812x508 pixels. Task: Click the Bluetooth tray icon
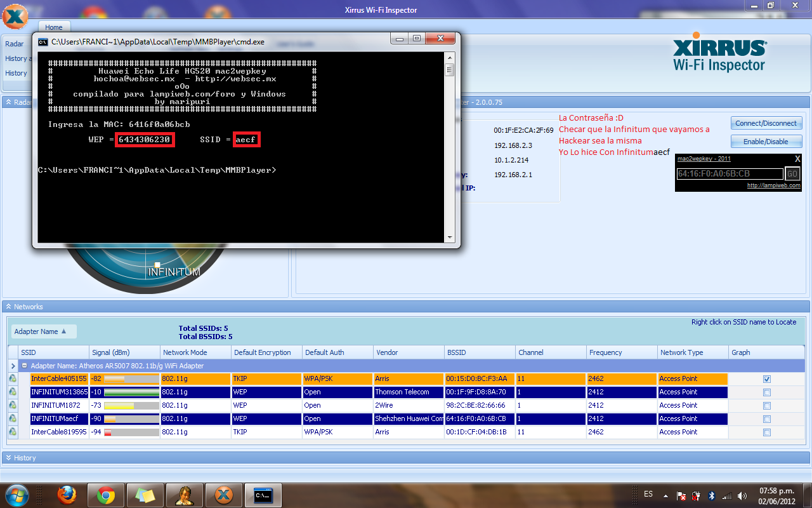click(711, 495)
